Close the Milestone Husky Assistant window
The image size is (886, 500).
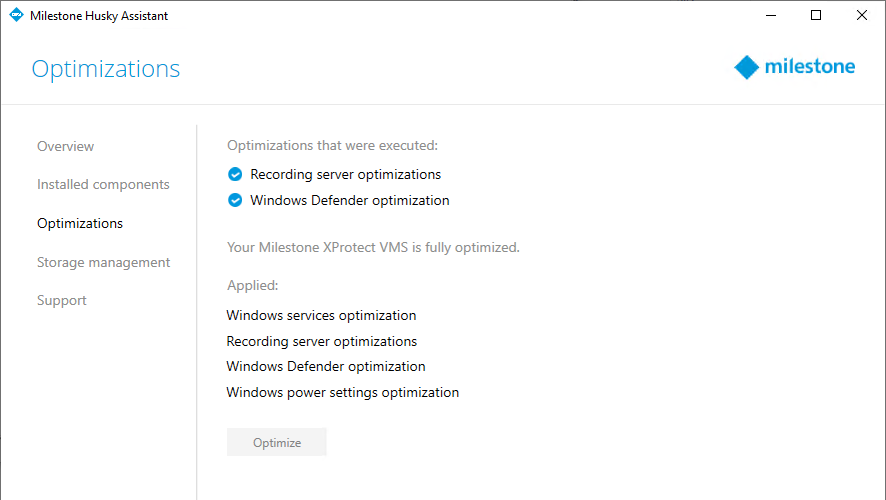pyautogui.click(x=862, y=15)
